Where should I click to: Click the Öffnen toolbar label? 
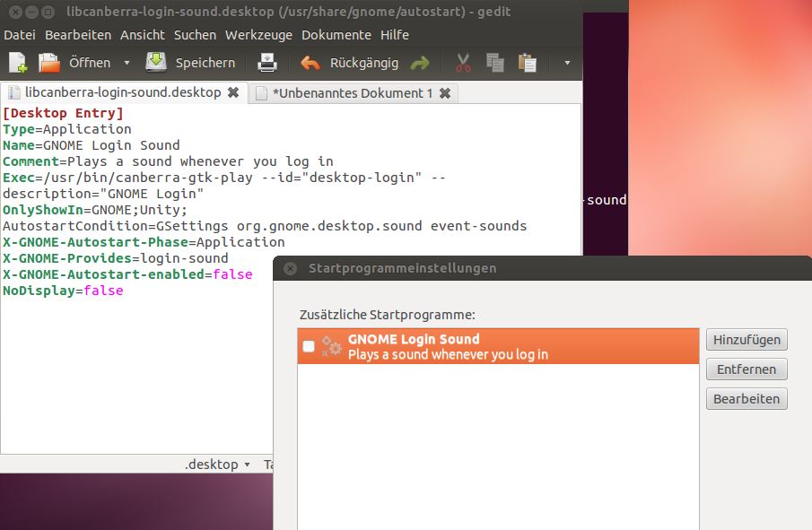(x=90, y=63)
